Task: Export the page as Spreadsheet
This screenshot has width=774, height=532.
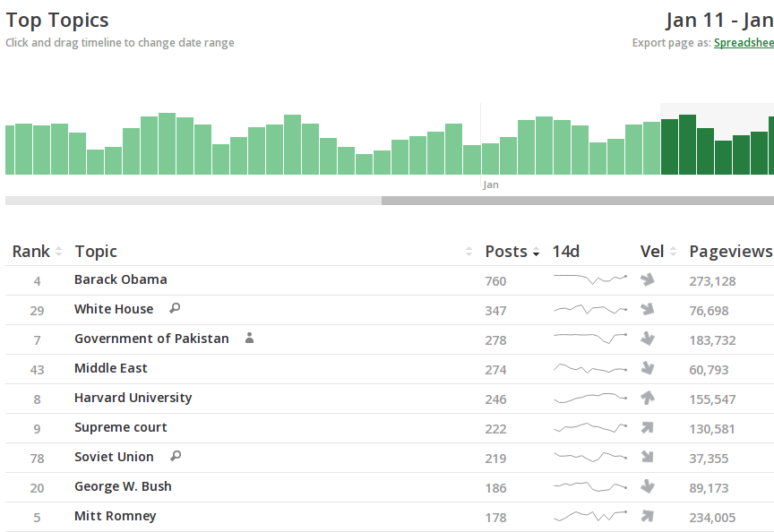Action: pos(744,43)
